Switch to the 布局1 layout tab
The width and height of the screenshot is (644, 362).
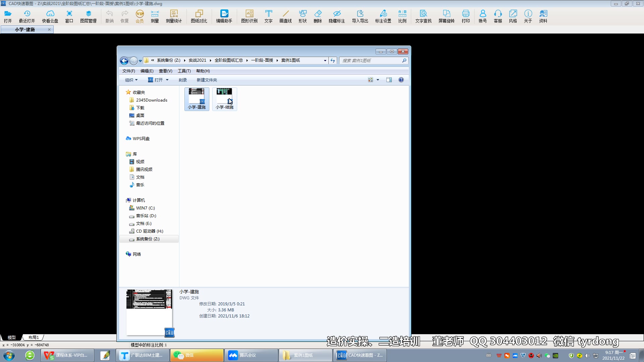tap(34, 338)
